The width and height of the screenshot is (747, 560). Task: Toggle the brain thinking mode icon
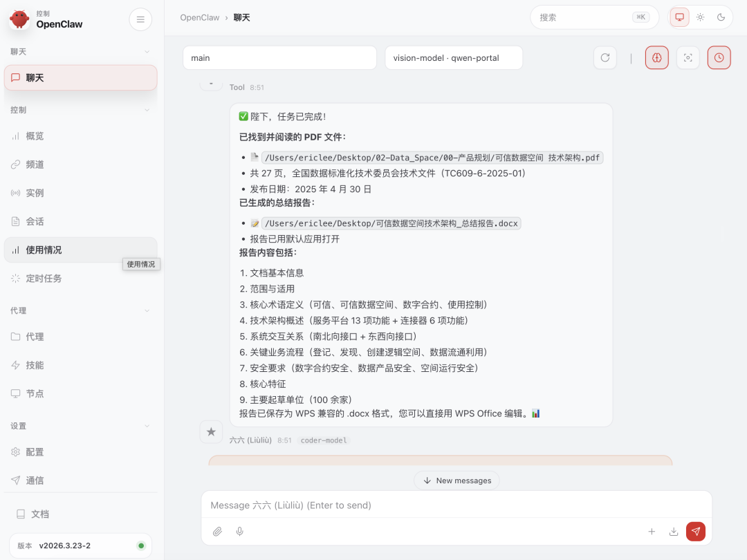(x=656, y=58)
